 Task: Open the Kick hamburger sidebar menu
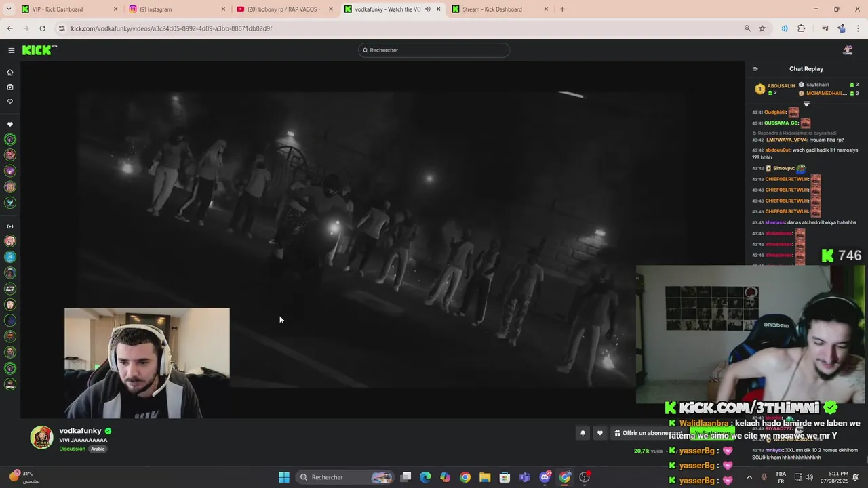click(11, 50)
